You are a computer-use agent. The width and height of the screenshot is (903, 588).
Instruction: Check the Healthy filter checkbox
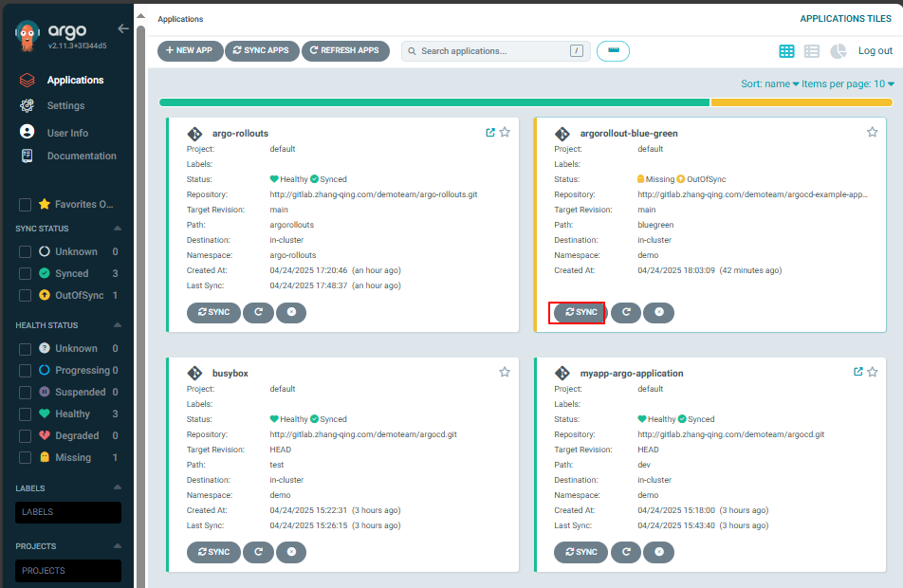coord(25,414)
